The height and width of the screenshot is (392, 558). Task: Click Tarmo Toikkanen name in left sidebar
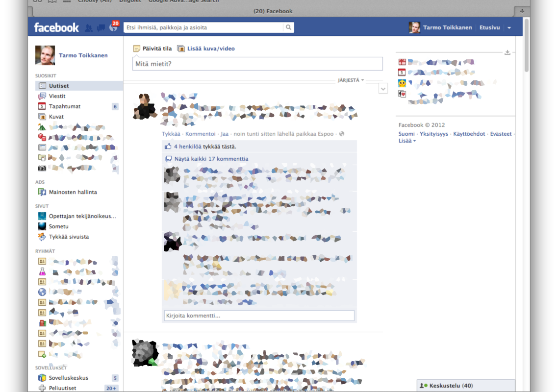pos(83,55)
